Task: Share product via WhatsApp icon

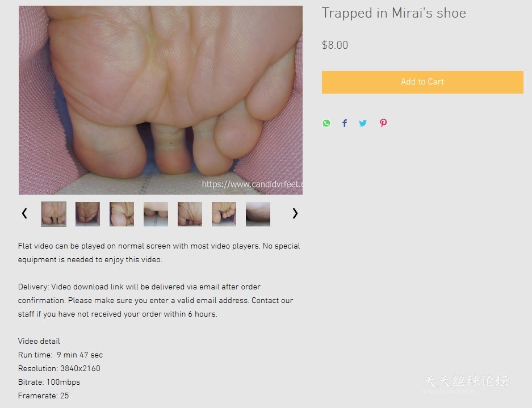Action: [x=326, y=123]
